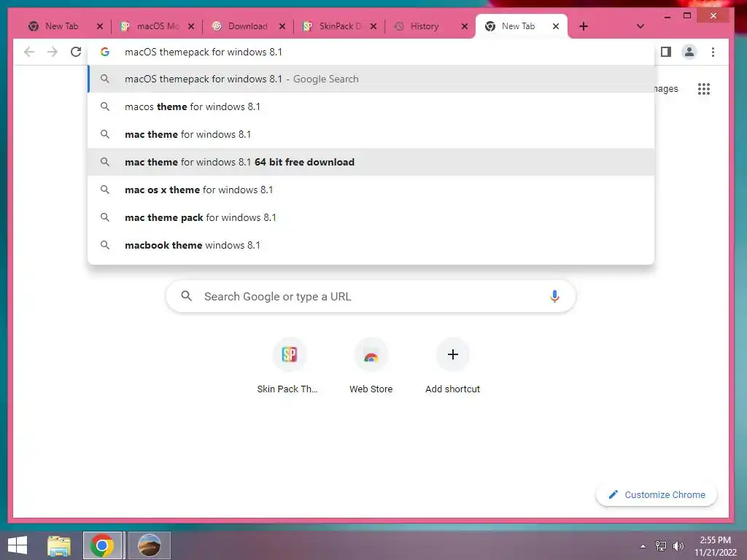Choose 'macbook theme windows 8.1' suggestion

click(371, 245)
